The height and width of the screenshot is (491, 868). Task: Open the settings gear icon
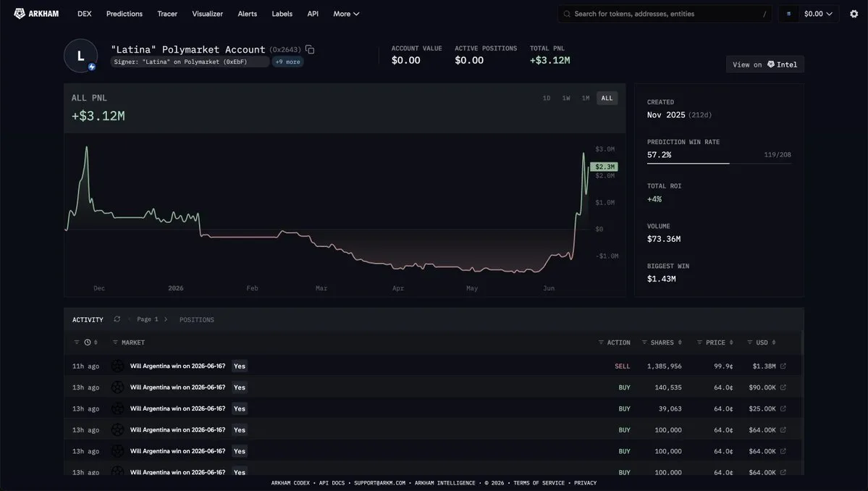(x=854, y=14)
